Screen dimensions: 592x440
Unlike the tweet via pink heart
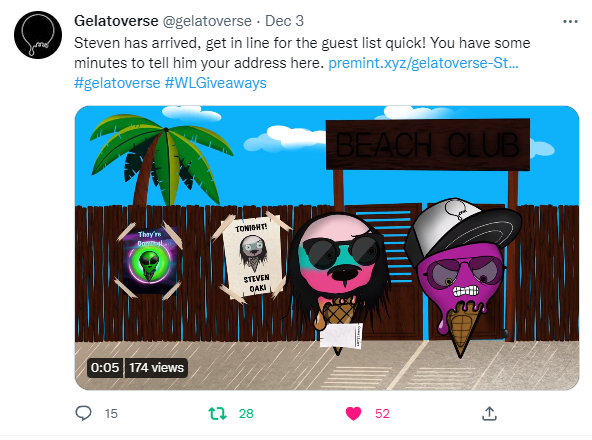tap(353, 414)
